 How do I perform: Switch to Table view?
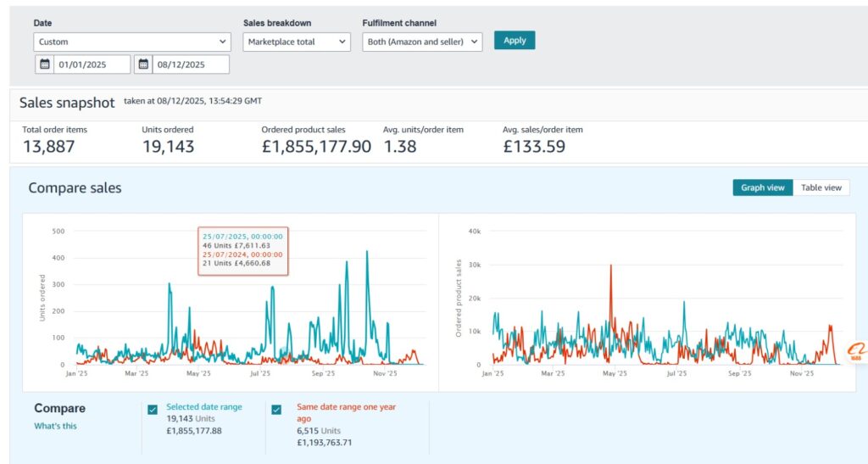coord(821,187)
